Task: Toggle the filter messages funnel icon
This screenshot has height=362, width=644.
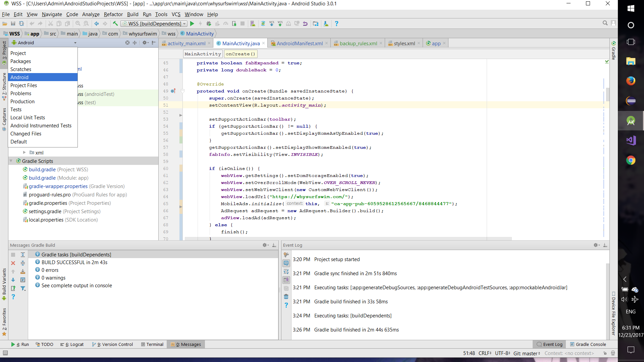Action: click(23, 288)
